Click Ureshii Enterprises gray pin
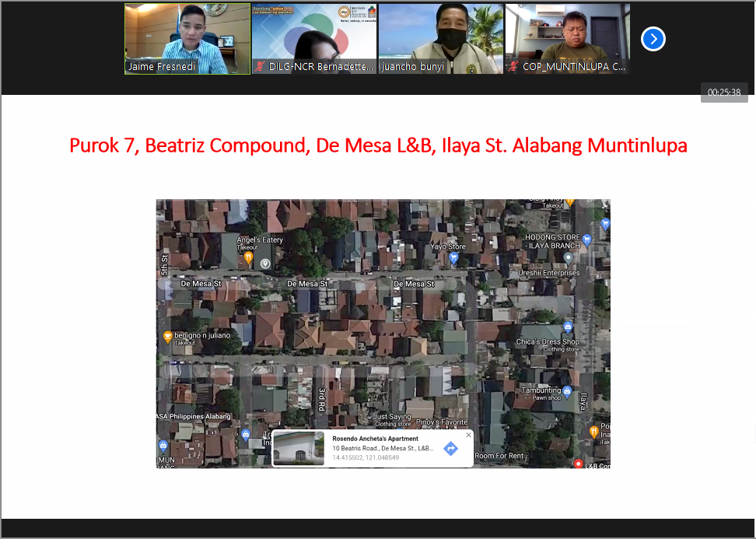This screenshot has height=539, width=756. pos(569,259)
